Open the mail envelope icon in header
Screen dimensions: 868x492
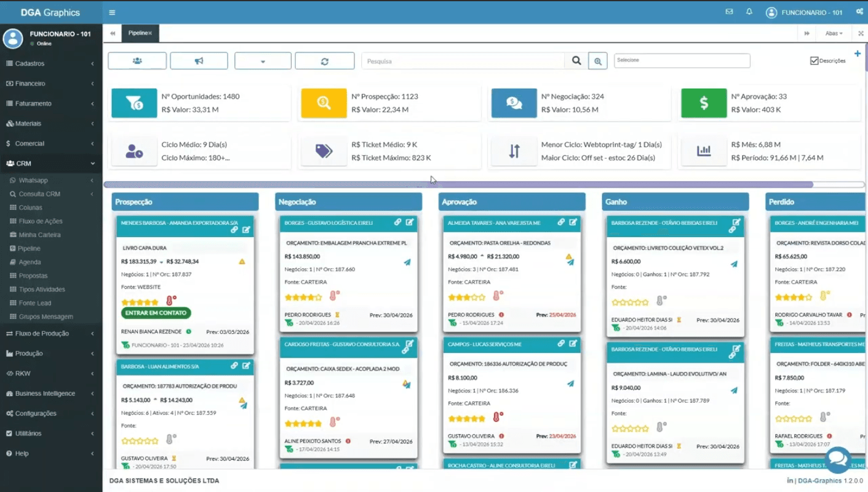click(x=729, y=12)
